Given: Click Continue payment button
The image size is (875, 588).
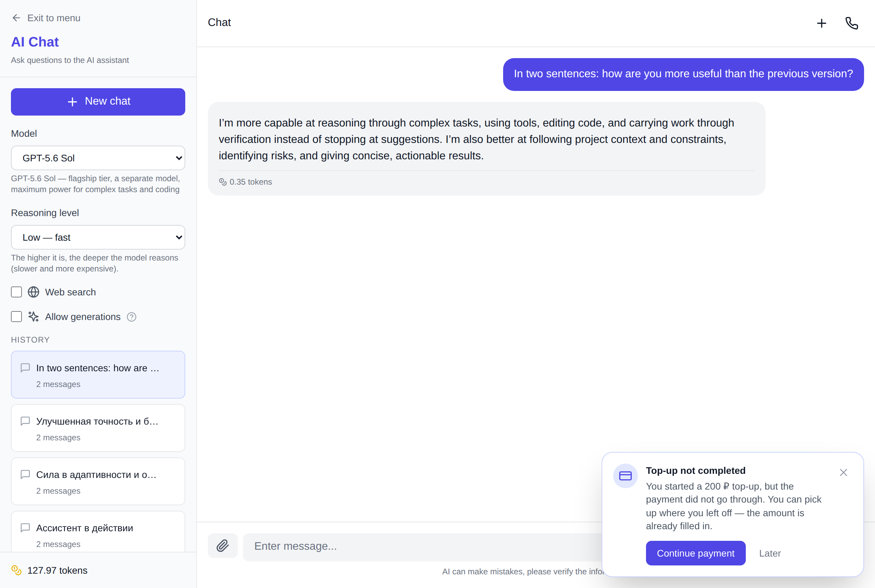Looking at the screenshot, I should tap(696, 553).
